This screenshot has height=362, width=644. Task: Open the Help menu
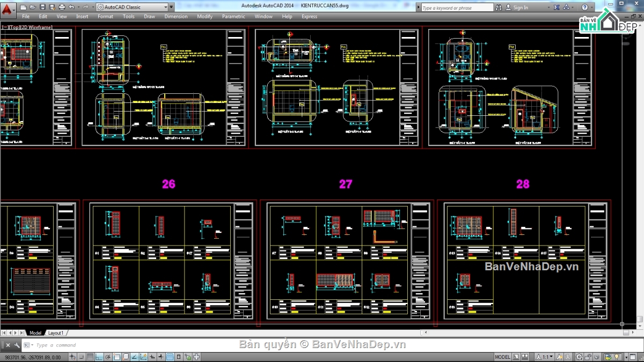click(287, 16)
